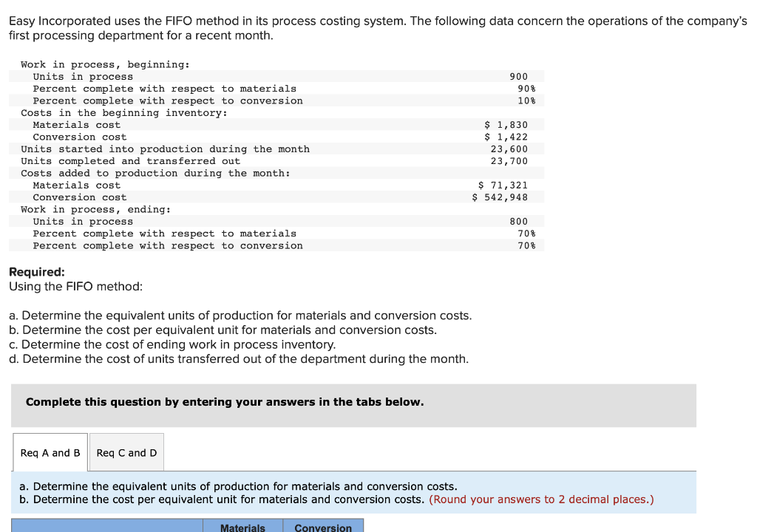Click the Materials column header

242,527
